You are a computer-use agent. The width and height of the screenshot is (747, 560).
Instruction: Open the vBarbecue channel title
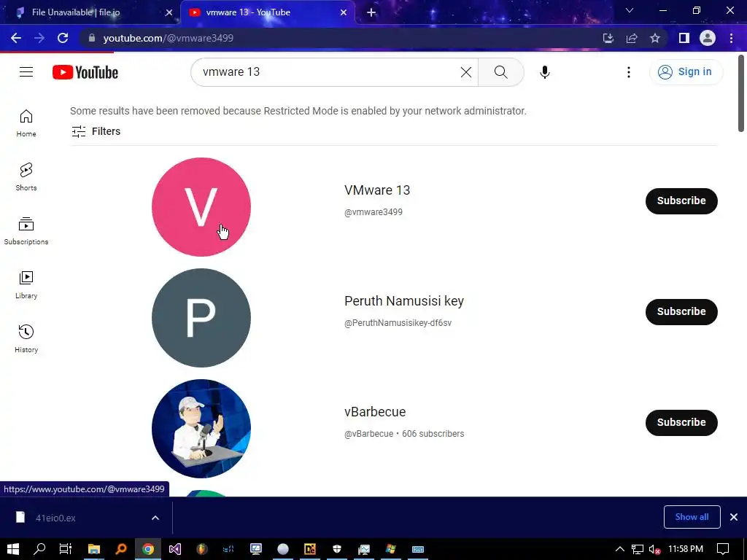tap(375, 412)
